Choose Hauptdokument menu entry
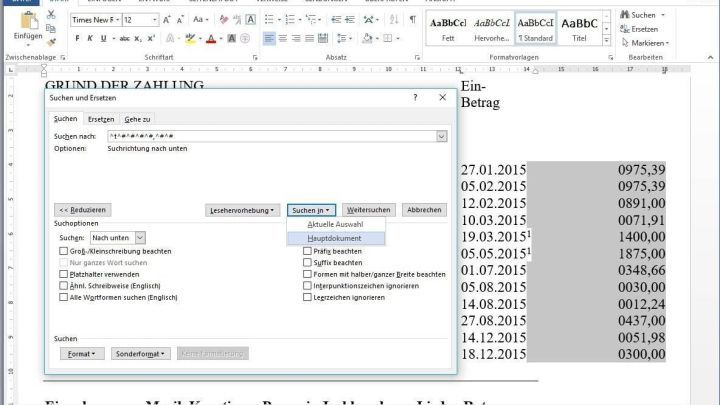Screen dimensions: 720x405 click(335, 238)
